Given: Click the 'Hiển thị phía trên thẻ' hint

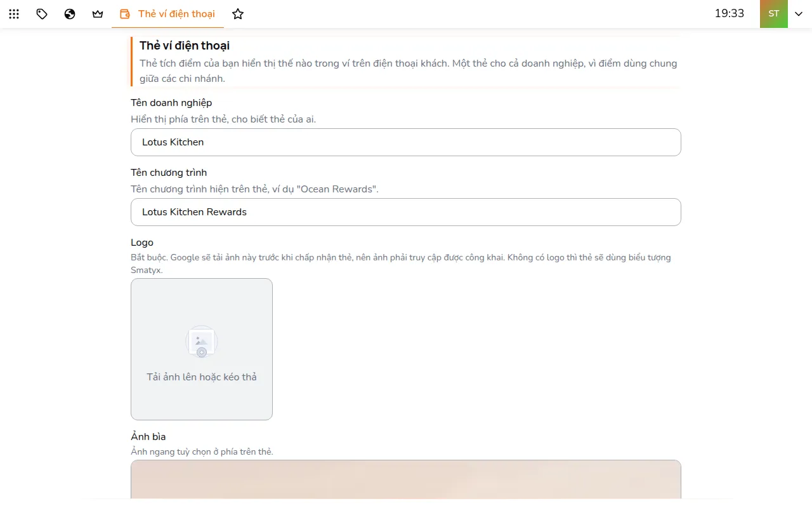Looking at the screenshot, I should pos(223,119).
